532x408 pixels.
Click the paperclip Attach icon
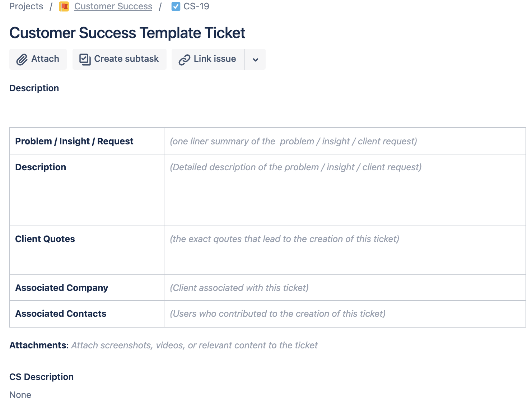22,59
